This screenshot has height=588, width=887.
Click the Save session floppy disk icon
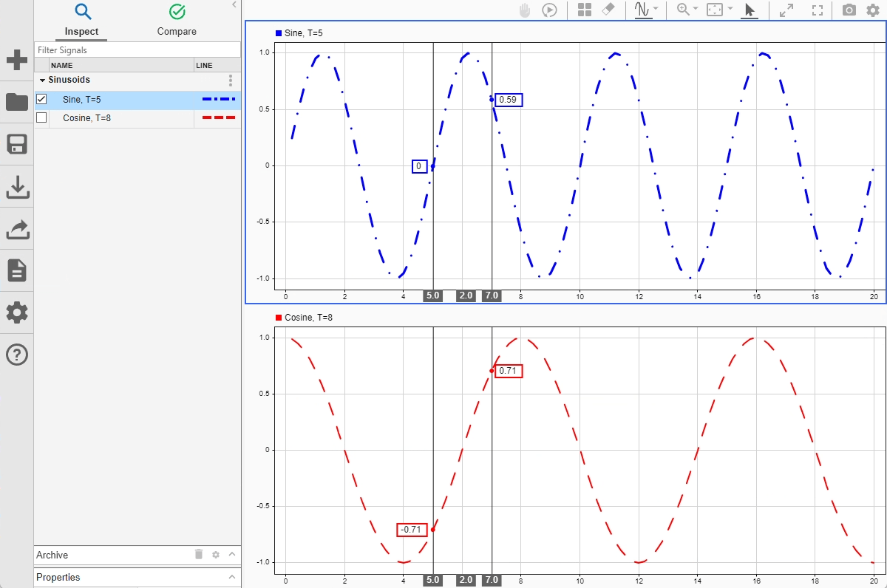16,145
